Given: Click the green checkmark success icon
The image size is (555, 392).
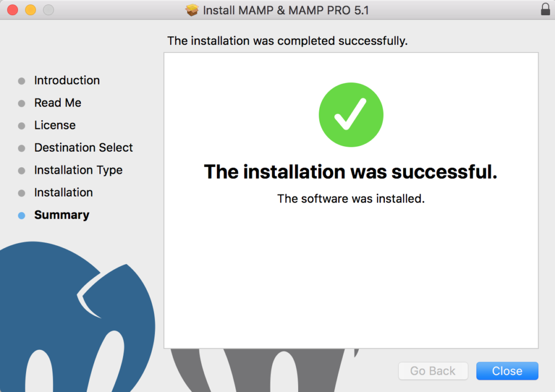Looking at the screenshot, I should pyautogui.click(x=351, y=114).
